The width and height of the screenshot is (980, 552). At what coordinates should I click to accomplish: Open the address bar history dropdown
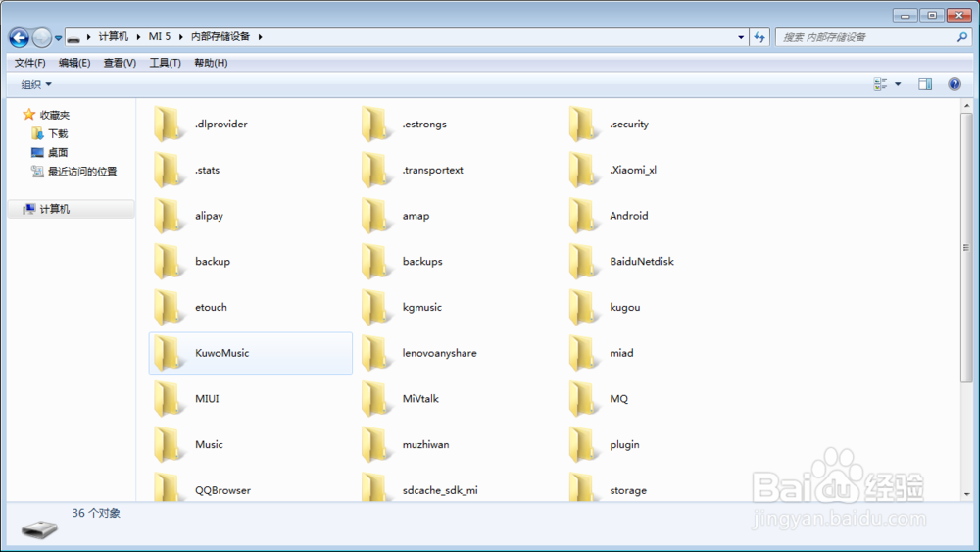741,37
